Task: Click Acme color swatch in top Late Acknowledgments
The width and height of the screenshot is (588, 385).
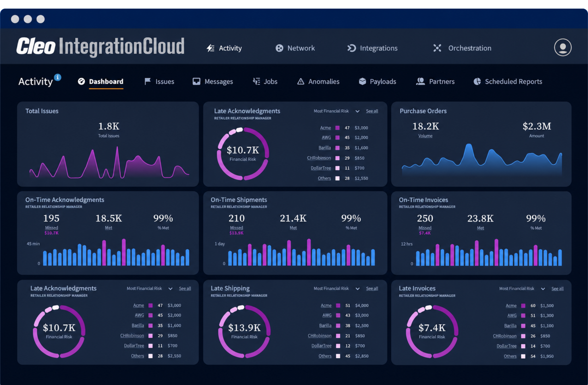Action: click(x=338, y=128)
